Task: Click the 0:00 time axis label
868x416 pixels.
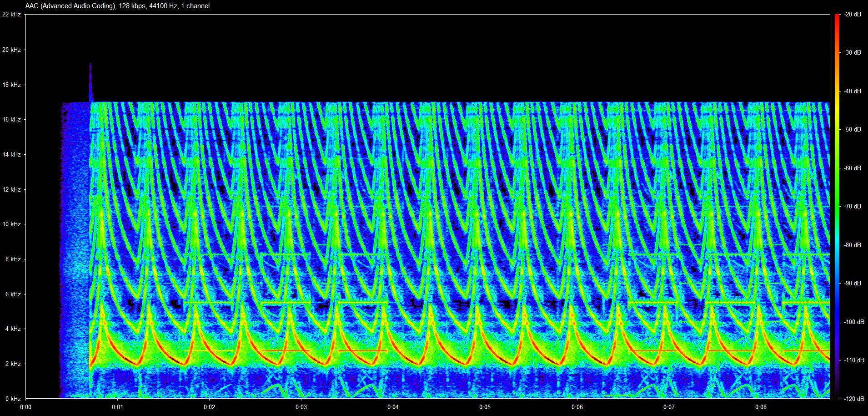Action: 25,407
